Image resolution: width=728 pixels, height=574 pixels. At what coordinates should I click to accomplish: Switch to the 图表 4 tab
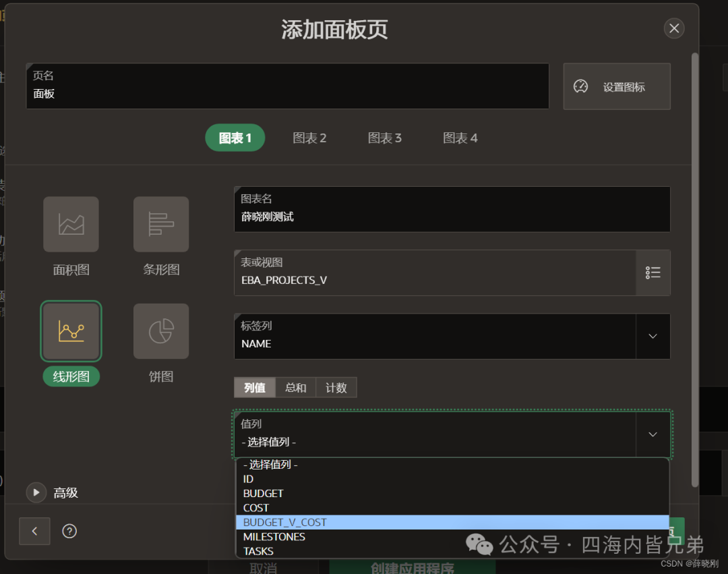tap(460, 138)
